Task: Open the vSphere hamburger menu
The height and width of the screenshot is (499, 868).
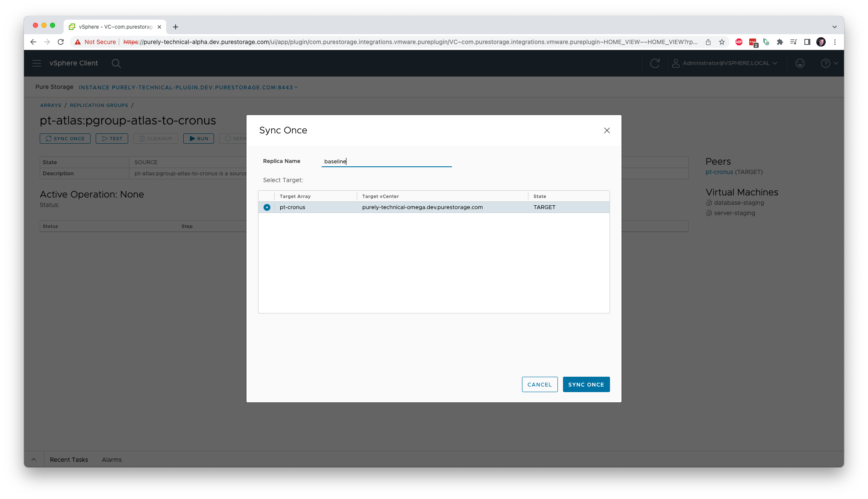Action: point(37,63)
